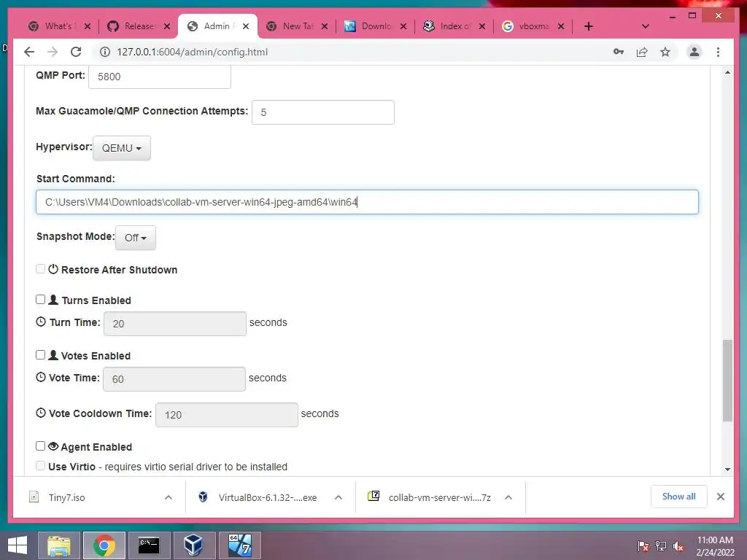Open Command Prompt from taskbar
Screen dimensions: 747x560
[149, 545]
